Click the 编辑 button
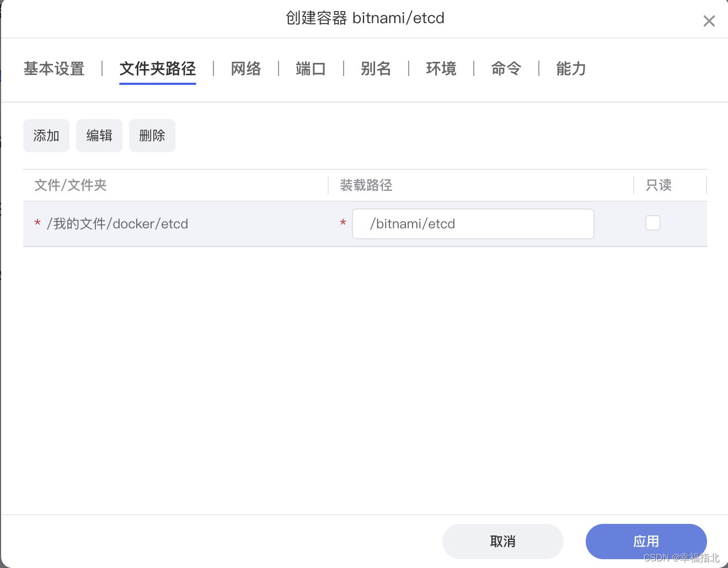Viewport: 728px width, 568px height. 99,136
